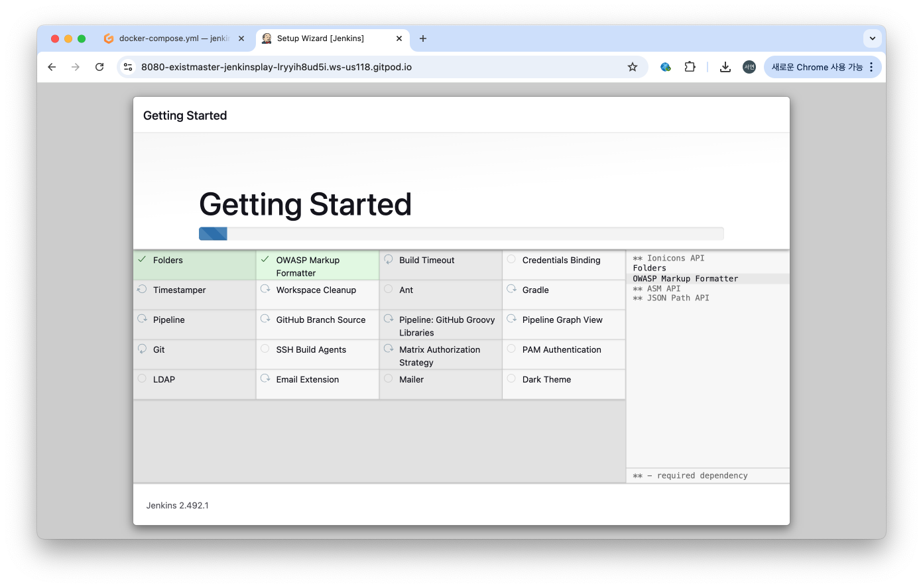Go forward in browser history
Screen dimensions: 923x588
[76, 67]
